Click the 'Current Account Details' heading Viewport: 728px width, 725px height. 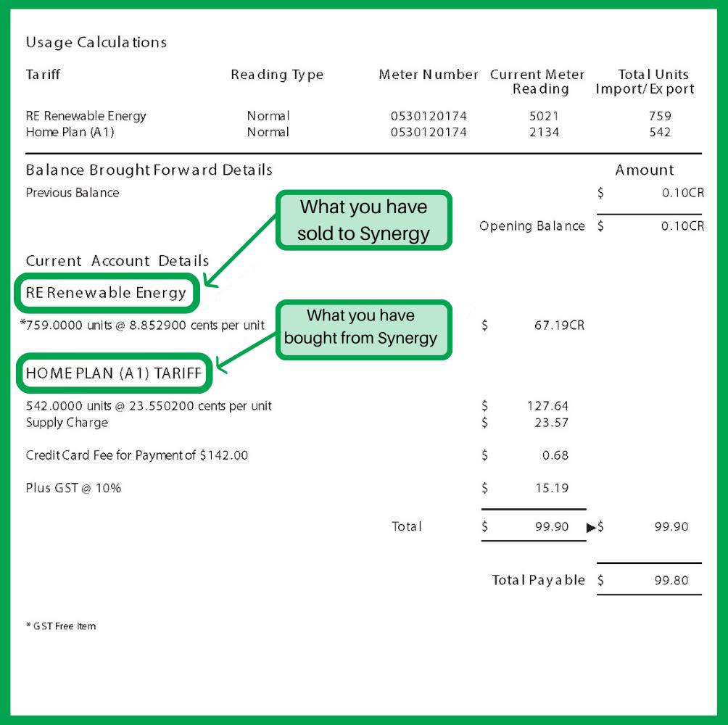click(x=117, y=261)
